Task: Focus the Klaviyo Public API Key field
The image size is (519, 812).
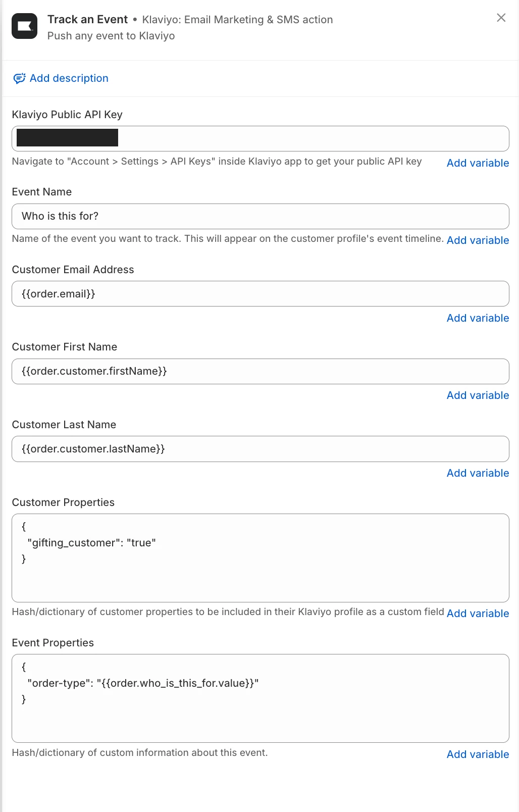Action: pyautogui.click(x=261, y=138)
